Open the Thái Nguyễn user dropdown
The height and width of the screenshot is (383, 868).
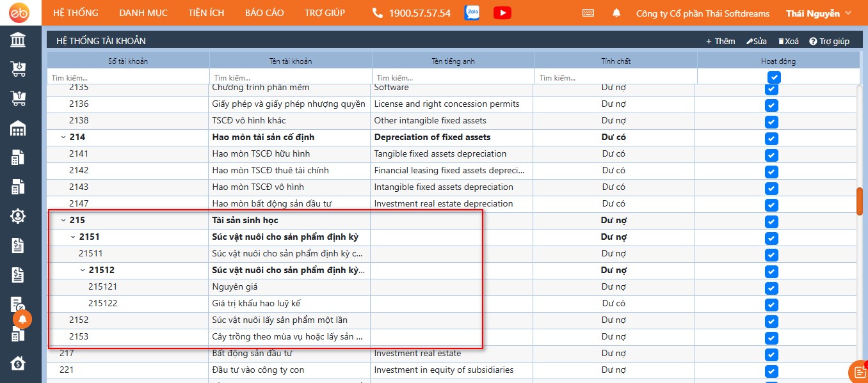point(819,13)
